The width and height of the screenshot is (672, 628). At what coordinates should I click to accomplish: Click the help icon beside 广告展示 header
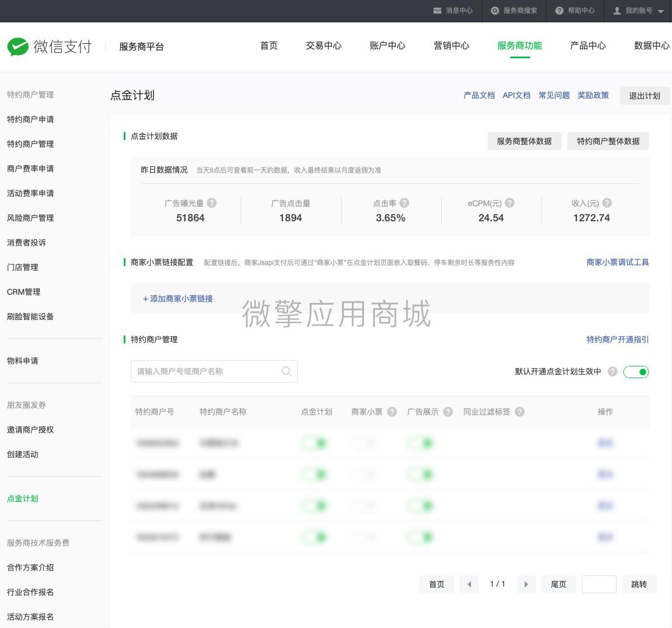(x=447, y=412)
